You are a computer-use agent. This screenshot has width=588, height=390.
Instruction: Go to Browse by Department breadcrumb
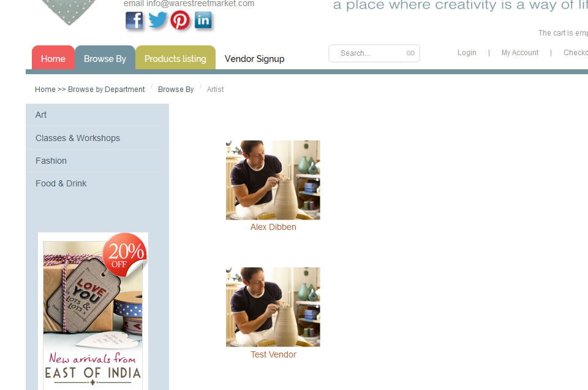point(106,90)
